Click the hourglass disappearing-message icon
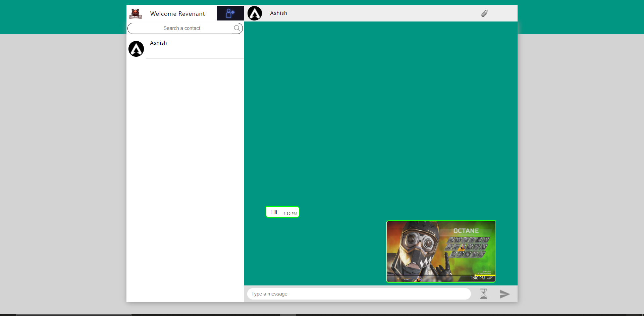This screenshot has width=644, height=316. (484, 294)
